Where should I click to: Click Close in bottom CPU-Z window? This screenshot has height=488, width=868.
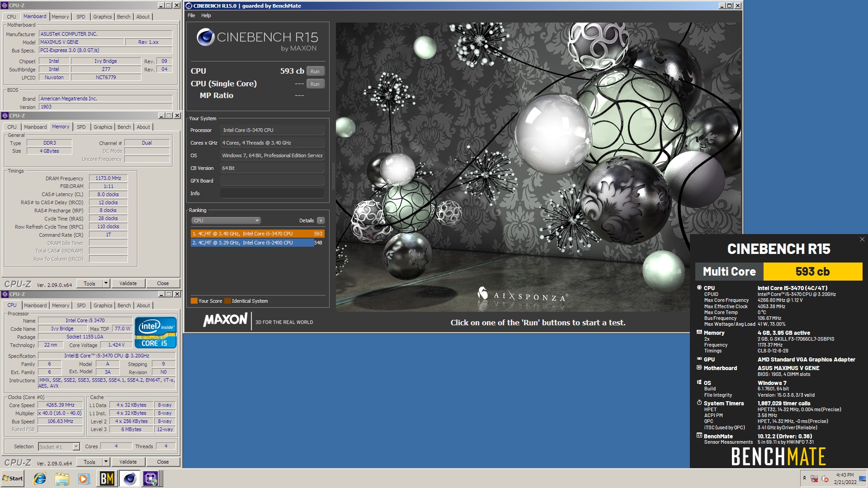163,462
